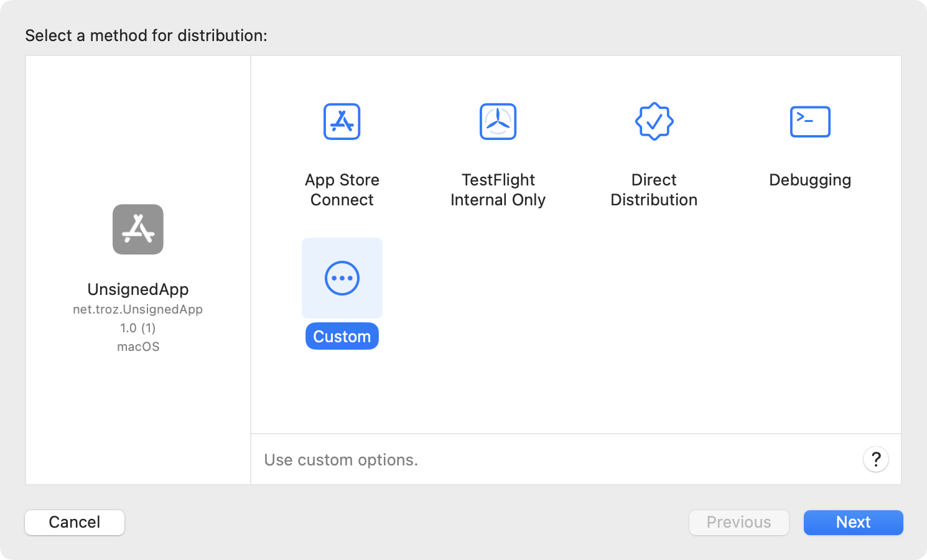The image size is (927, 560).
Task: Select the Debugging terminal icon
Action: coord(809,121)
